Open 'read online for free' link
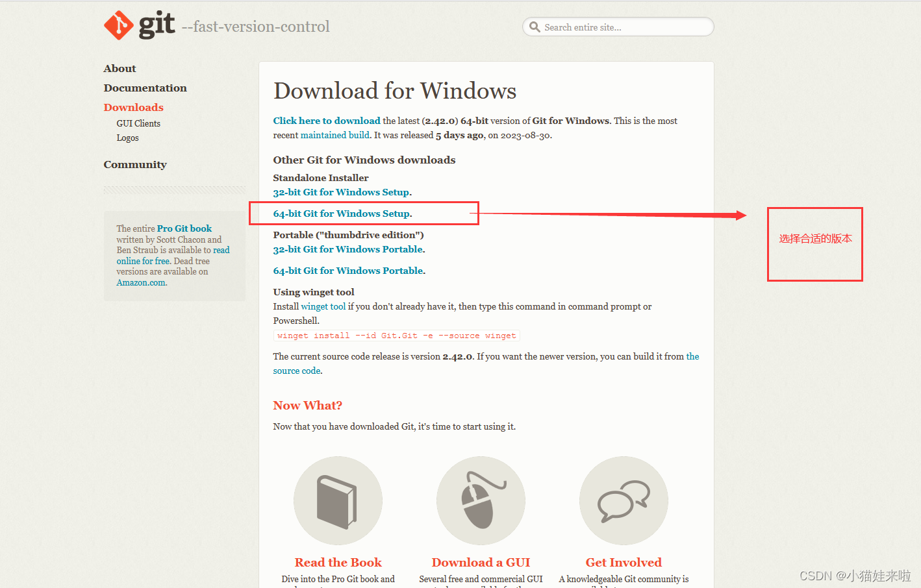Viewport: 921px width, 588px height. (x=173, y=255)
